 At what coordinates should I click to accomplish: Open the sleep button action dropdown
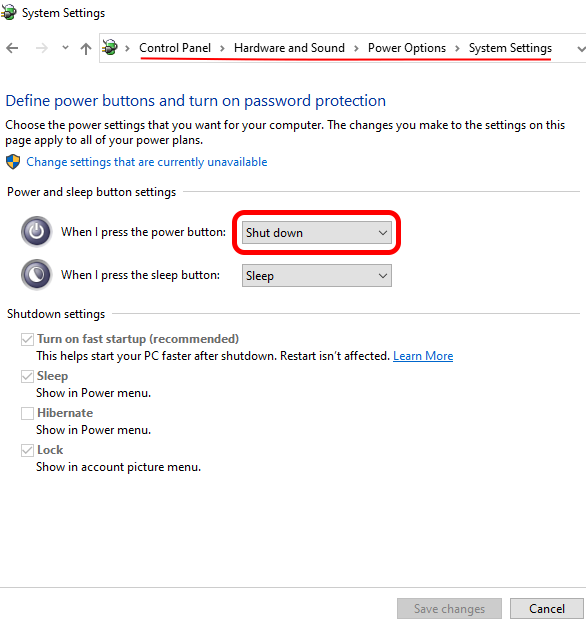tap(317, 276)
